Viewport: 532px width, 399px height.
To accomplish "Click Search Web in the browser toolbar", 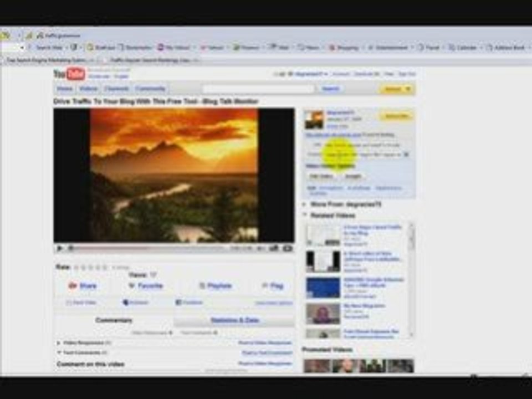I will (49, 48).
